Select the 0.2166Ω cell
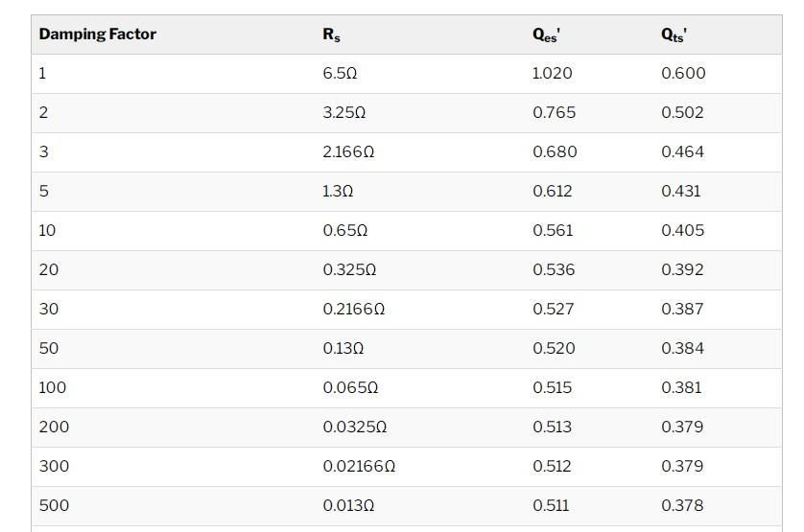804x532 pixels. [x=353, y=309]
